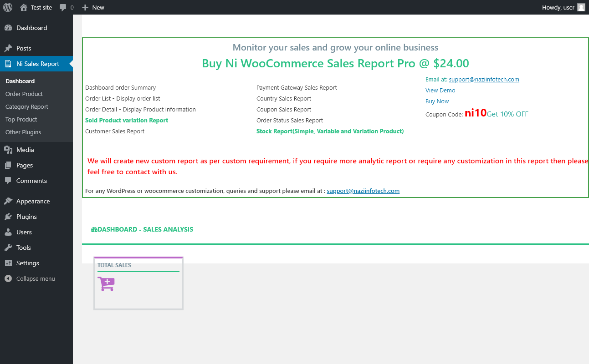Screen dimensions: 589x364
Task: Click the plus New icon
Action: [85, 7]
